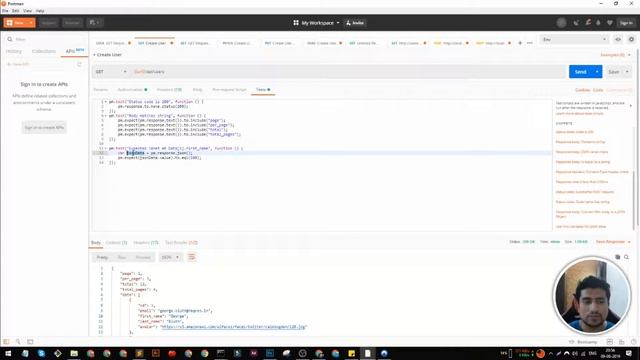Switch to the request Headers tab
This screenshot has height=360, width=640.
(x=169, y=89)
